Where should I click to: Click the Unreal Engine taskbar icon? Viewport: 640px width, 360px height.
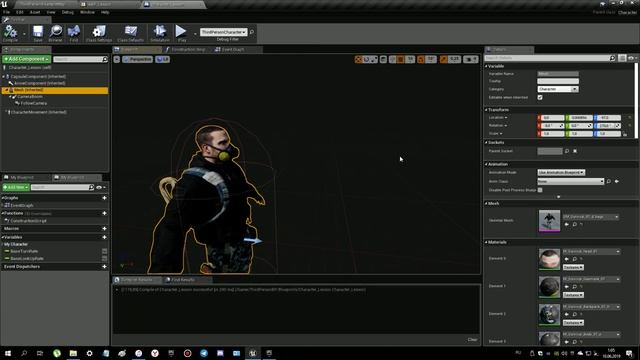253,353
